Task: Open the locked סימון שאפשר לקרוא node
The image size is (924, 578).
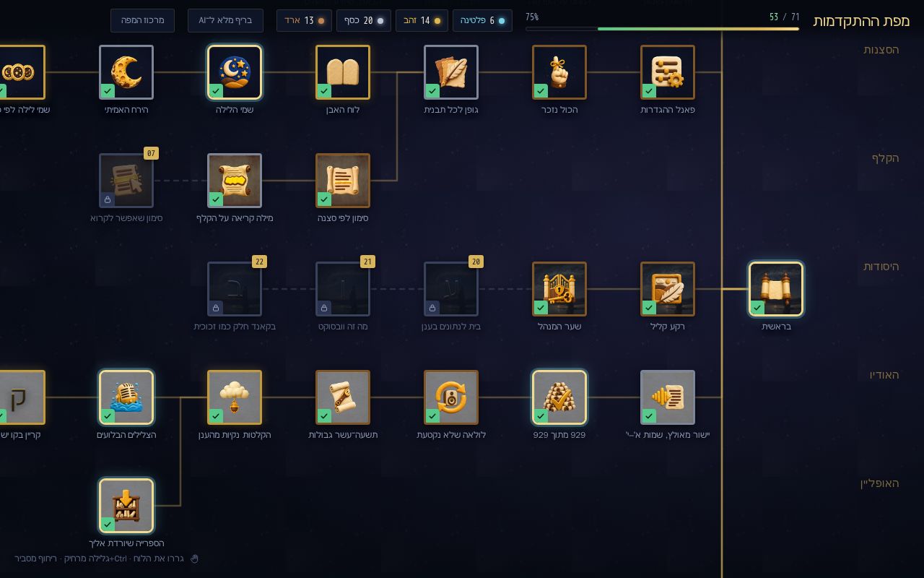Action: pyautogui.click(x=126, y=181)
